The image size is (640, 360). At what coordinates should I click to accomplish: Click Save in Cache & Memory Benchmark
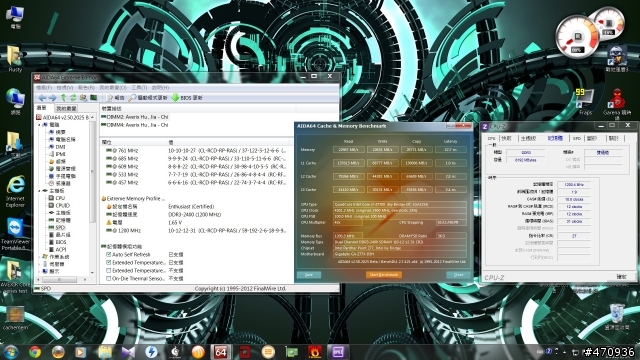point(309,275)
